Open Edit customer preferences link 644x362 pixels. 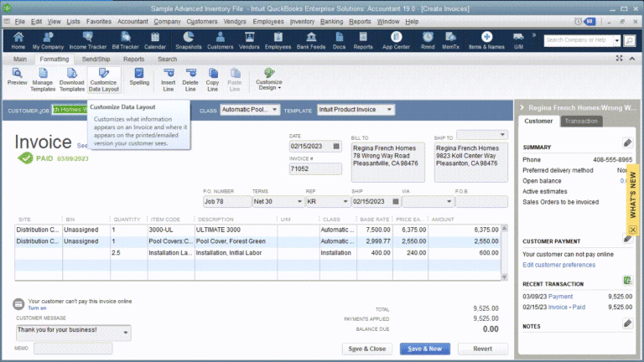pos(558,265)
